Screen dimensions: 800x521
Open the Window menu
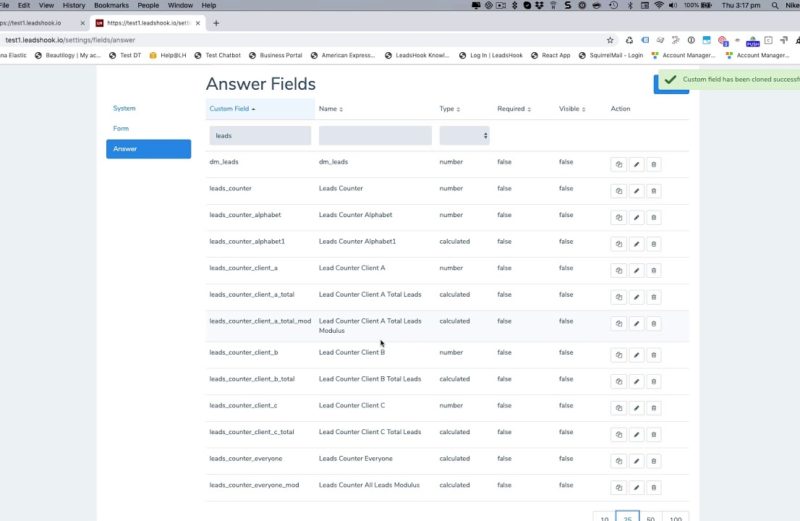180,5
